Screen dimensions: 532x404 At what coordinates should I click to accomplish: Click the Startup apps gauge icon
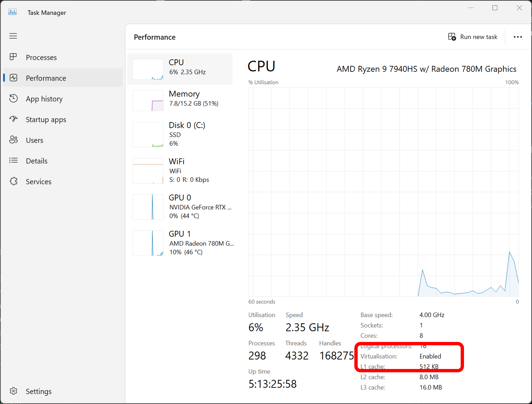[13, 119]
